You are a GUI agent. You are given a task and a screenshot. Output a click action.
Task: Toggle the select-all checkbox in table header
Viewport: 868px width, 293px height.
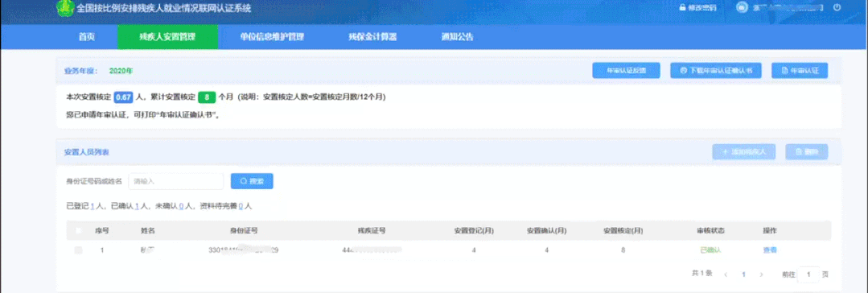[x=78, y=230]
